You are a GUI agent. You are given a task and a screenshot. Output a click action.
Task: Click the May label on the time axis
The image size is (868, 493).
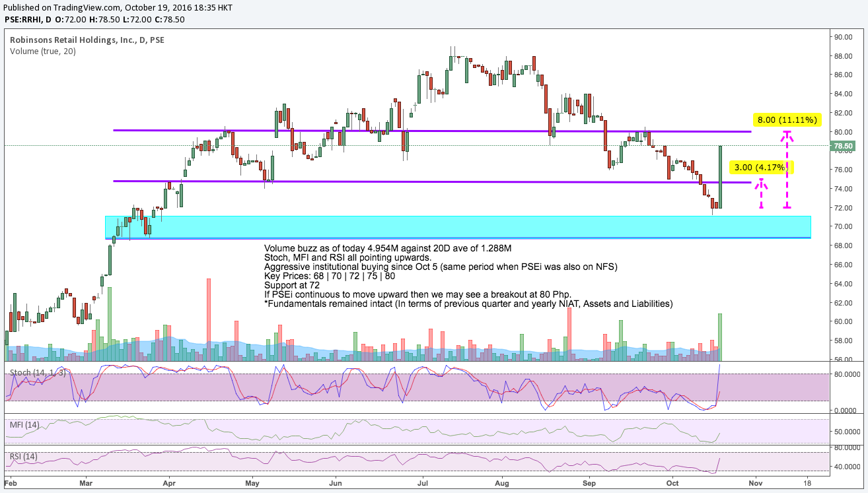pyautogui.click(x=254, y=482)
